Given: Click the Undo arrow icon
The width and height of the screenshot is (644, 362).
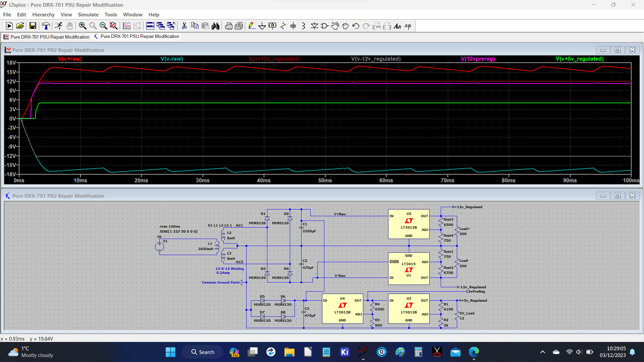Looking at the screenshot, I should click(356, 26).
